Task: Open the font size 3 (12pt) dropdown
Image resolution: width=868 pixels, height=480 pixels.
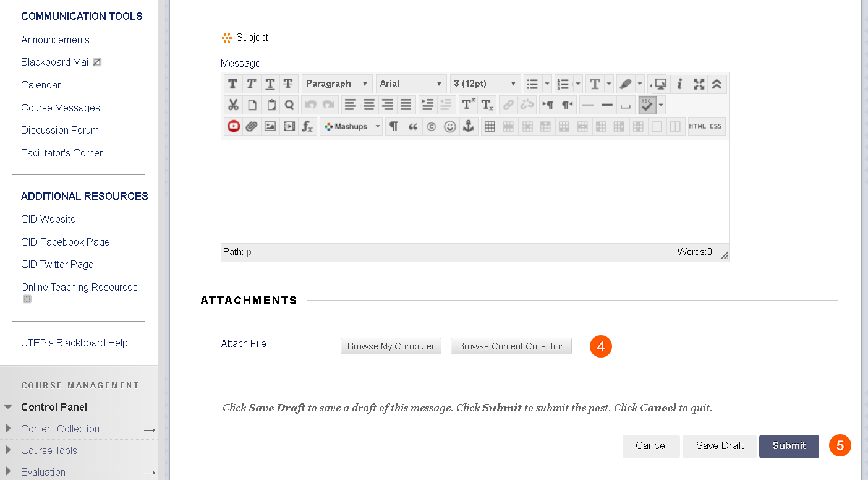Action: click(485, 84)
